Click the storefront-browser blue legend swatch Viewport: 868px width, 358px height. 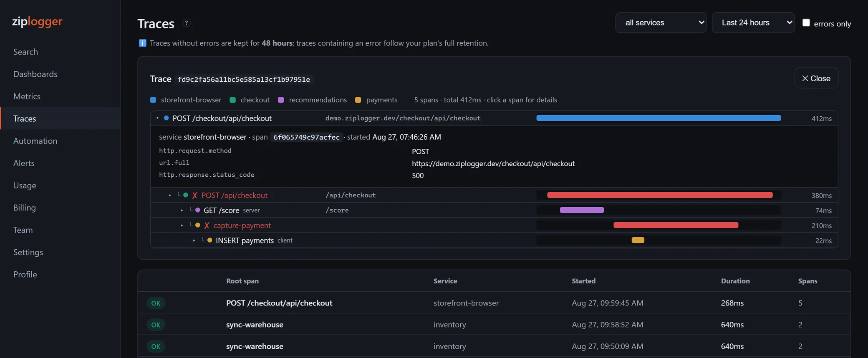pyautogui.click(x=153, y=100)
